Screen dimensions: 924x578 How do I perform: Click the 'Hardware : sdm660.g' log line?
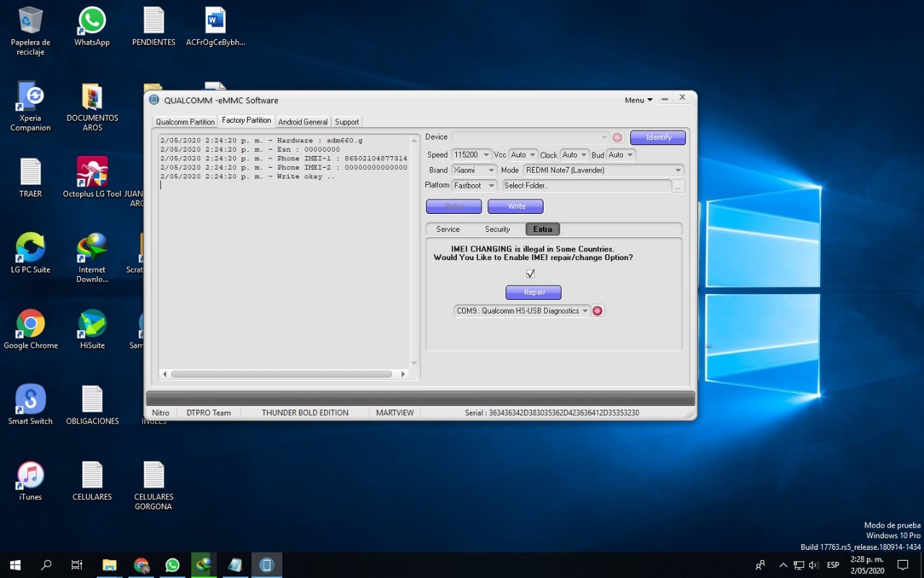(261, 140)
